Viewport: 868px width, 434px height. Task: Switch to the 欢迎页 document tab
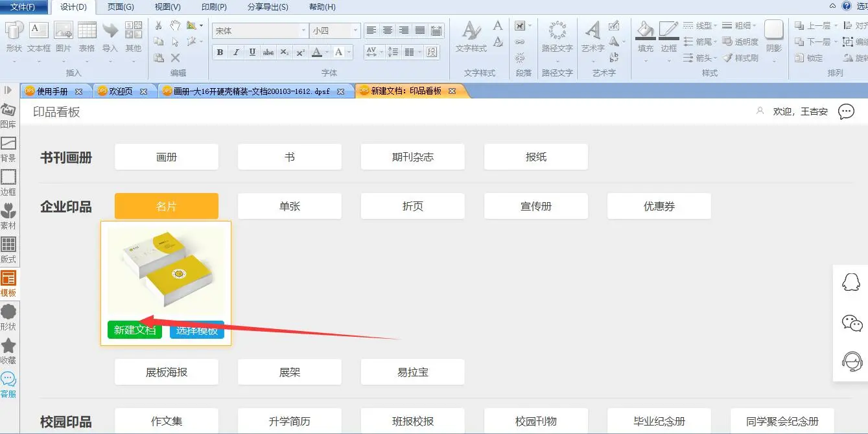[x=121, y=91]
